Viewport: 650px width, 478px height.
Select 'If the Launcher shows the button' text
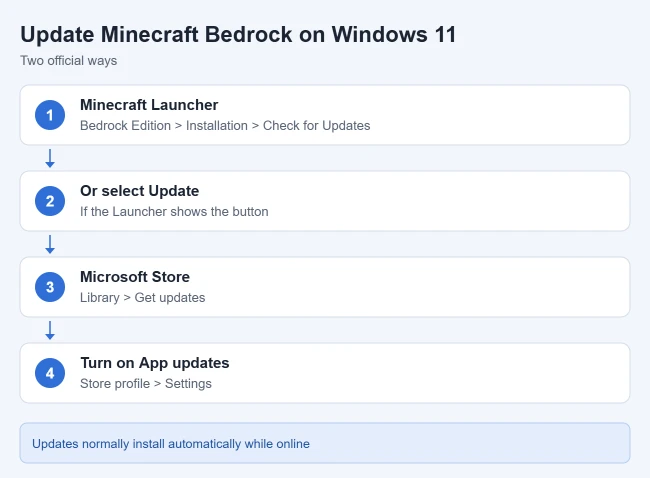[x=174, y=211]
